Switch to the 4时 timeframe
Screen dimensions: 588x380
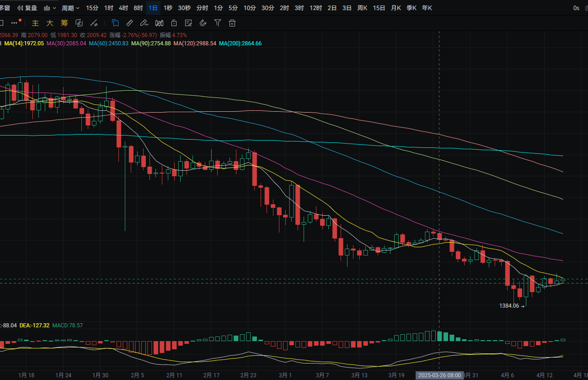[123, 8]
